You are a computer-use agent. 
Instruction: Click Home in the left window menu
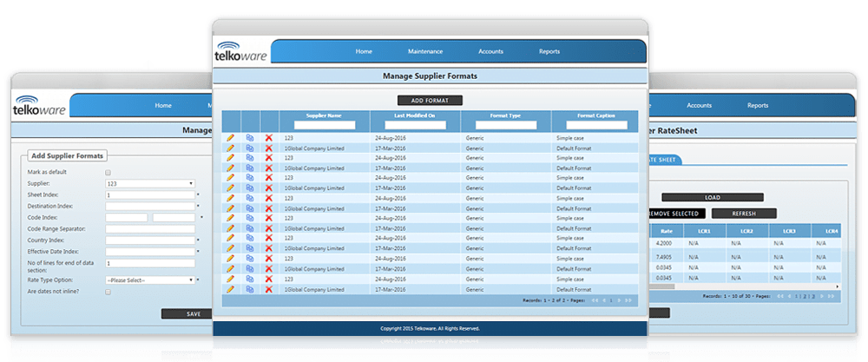(163, 105)
